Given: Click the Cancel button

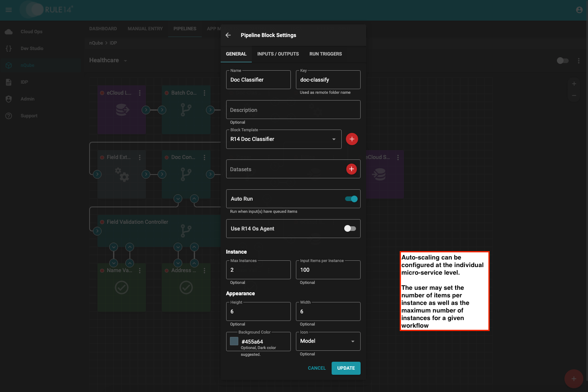Looking at the screenshot, I should [x=316, y=368].
